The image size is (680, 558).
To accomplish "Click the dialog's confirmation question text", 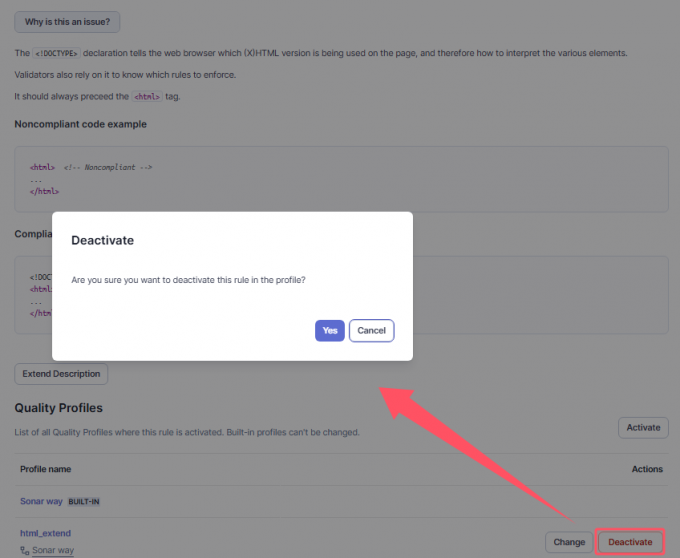I will point(188,280).
